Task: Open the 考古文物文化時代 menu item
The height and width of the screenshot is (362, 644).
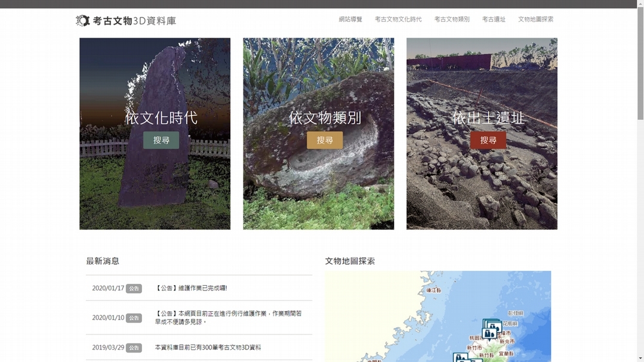Action: point(398,19)
